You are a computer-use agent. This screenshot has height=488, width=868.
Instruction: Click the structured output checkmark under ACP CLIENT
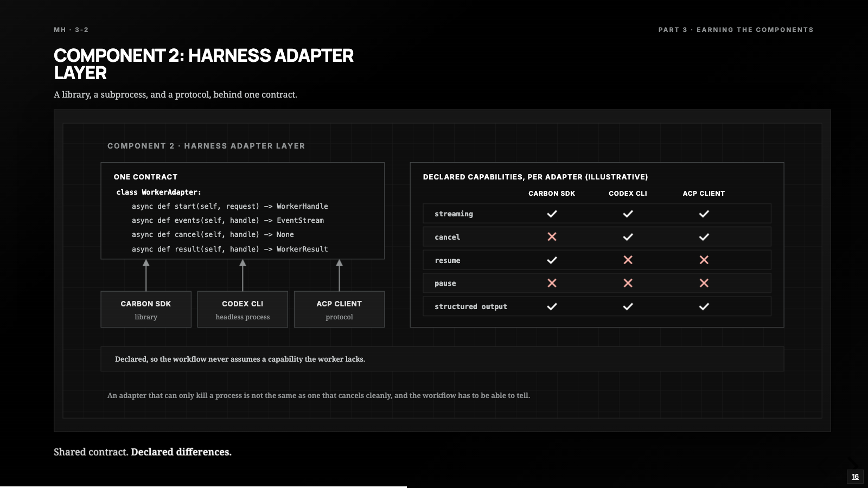(704, 306)
